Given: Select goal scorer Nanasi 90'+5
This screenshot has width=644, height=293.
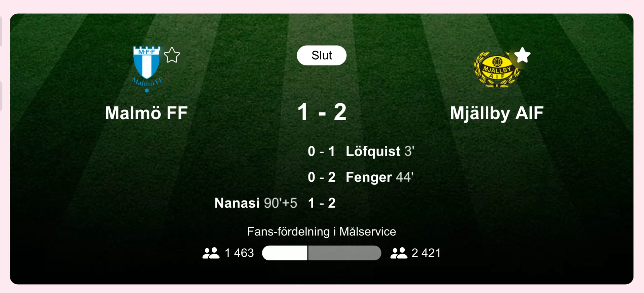Looking at the screenshot, I should pyautogui.click(x=256, y=203).
